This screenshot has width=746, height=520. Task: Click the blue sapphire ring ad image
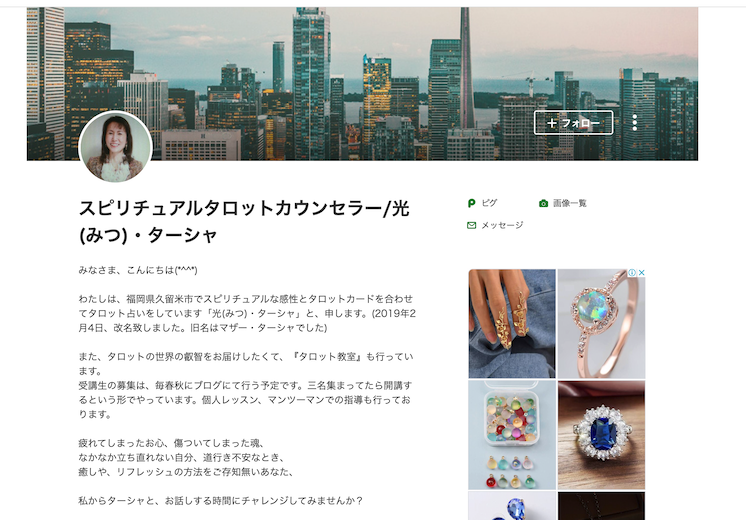point(601,435)
